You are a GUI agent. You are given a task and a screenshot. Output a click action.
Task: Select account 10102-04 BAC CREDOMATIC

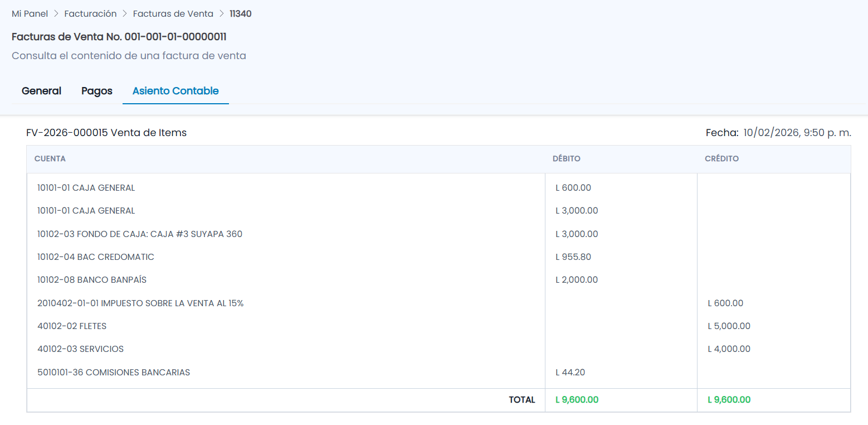pyautogui.click(x=96, y=257)
